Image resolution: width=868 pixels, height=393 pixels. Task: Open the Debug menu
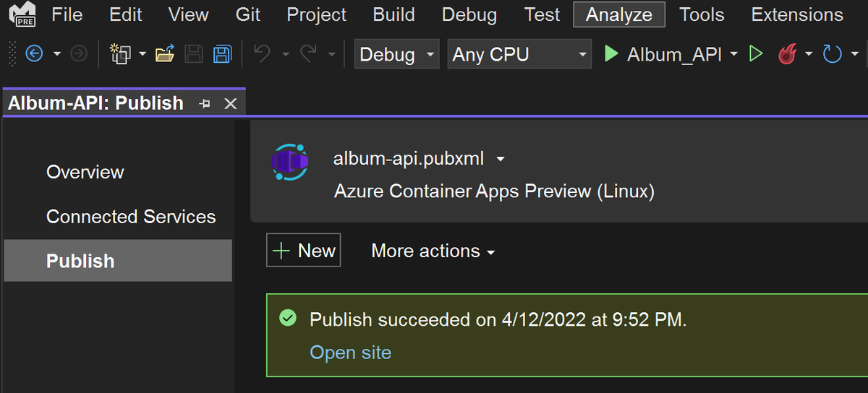pyautogui.click(x=469, y=14)
